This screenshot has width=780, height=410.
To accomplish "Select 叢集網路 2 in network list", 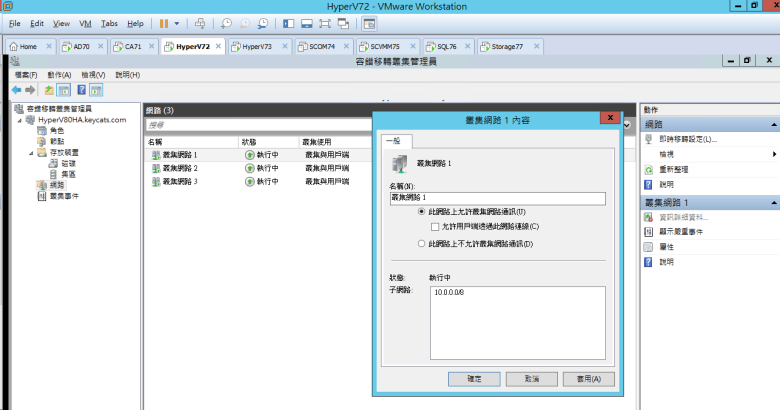I will click(x=181, y=168).
